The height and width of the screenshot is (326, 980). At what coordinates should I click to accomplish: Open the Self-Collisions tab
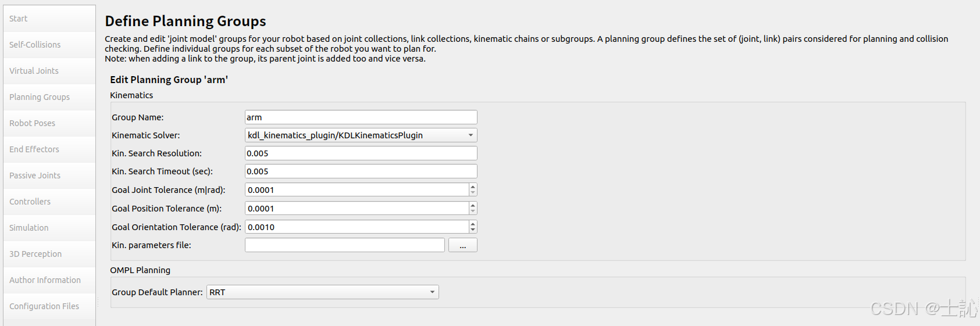[x=49, y=45]
